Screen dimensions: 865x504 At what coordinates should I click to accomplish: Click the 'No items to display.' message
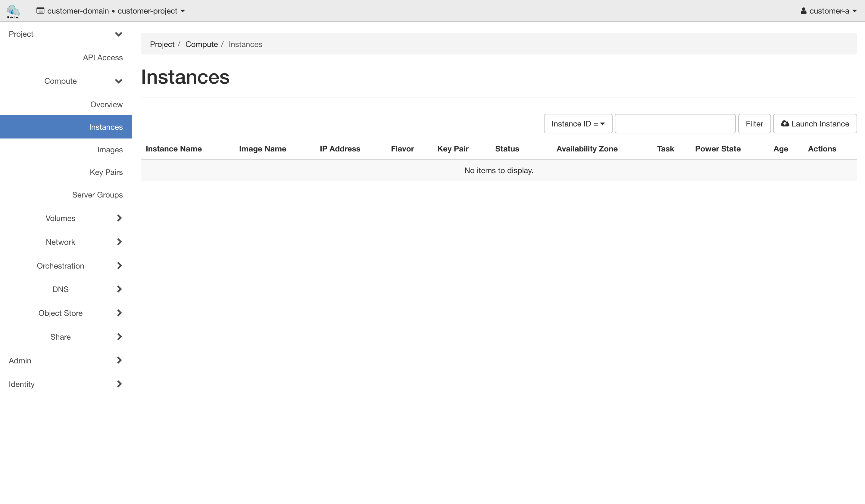[499, 170]
